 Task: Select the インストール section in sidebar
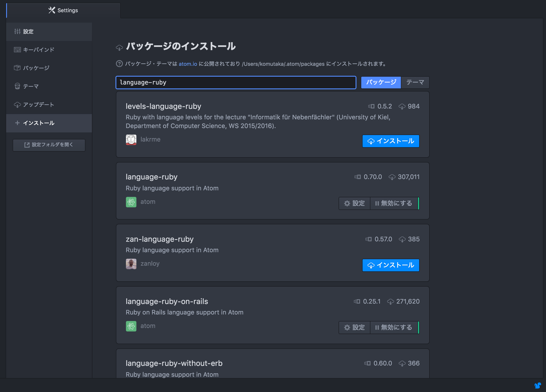click(49, 123)
